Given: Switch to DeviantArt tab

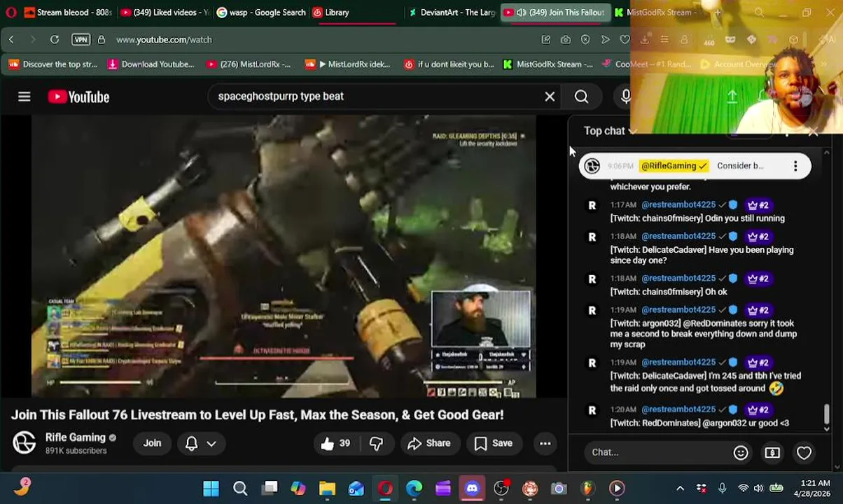Looking at the screenshot, I should point(452,13).
